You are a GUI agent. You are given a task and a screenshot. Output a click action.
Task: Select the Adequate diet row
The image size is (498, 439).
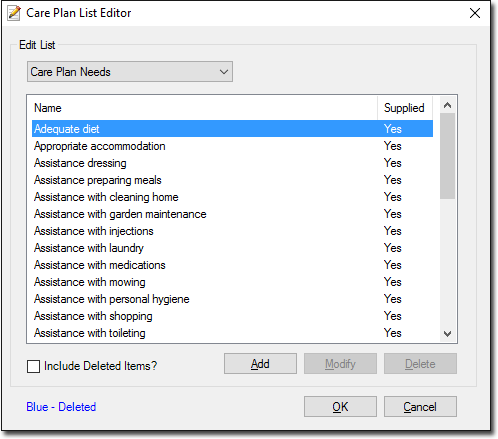(x=232, y=129)
